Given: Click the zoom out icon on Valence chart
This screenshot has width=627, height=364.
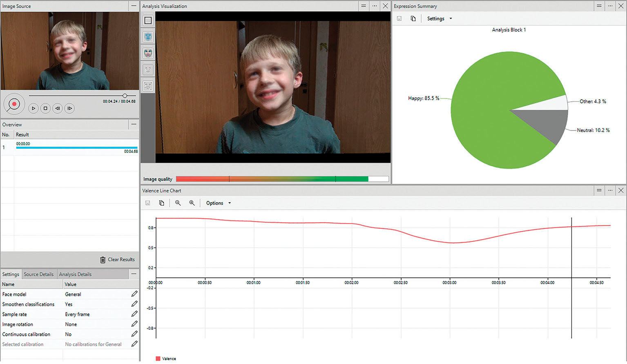Looking at the screenshot, I should click(178, 203).
